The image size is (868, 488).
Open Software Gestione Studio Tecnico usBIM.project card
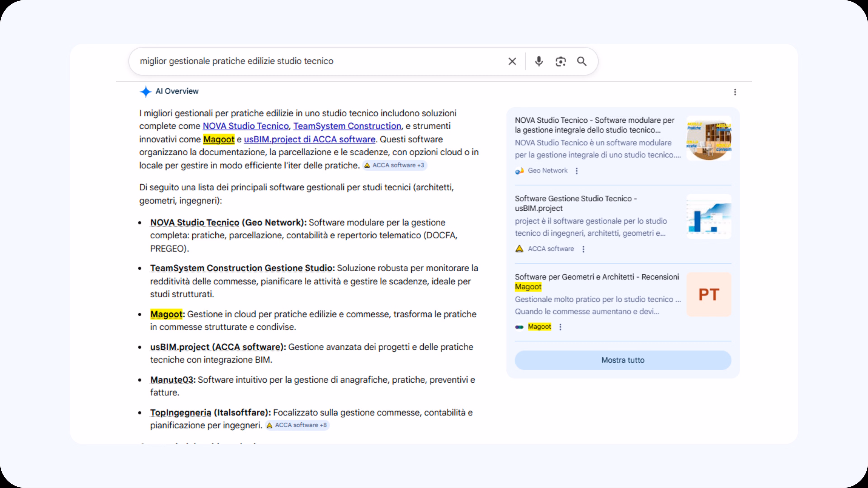(576, 203)
